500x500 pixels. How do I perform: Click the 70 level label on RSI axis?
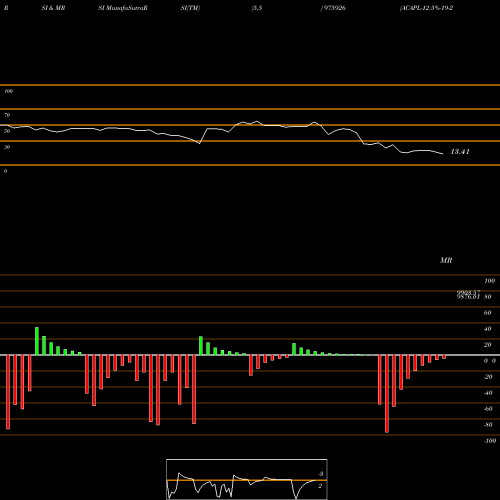(7, 115)
